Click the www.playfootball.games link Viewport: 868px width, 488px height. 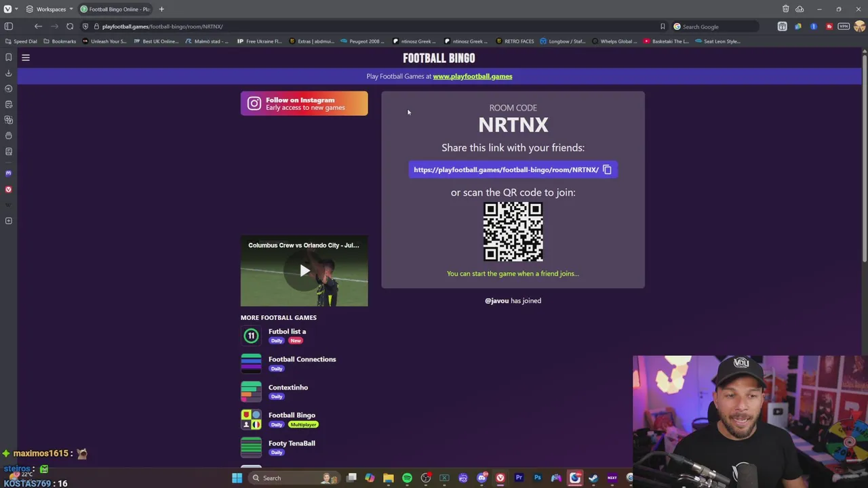(x=473, y=77)
